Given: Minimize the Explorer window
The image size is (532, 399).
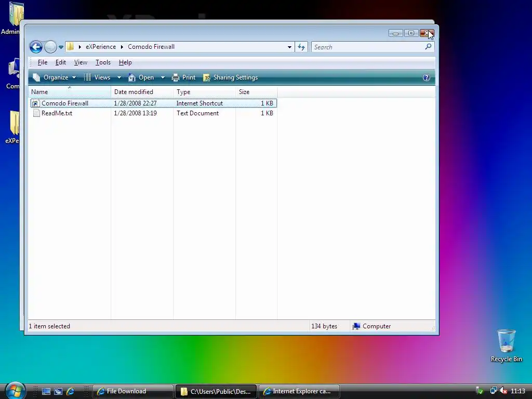Looking at the screenshot, I should tap(395, 33).
